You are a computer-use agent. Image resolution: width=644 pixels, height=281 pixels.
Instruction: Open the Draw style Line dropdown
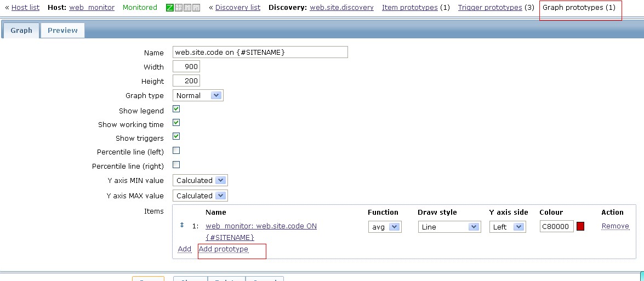point(449,227)
